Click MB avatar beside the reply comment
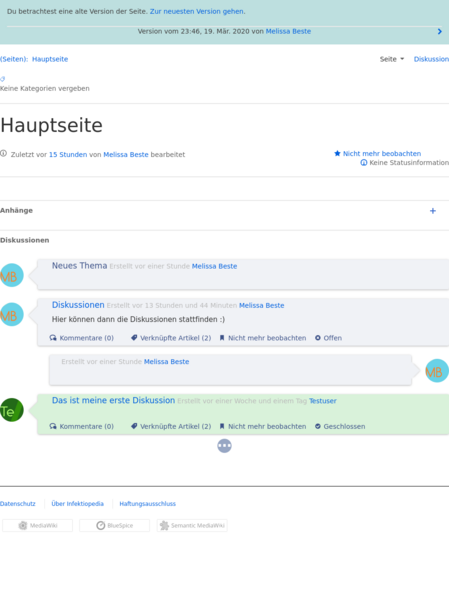The height and width of the screenshot is (599, 449). point(437,371)
